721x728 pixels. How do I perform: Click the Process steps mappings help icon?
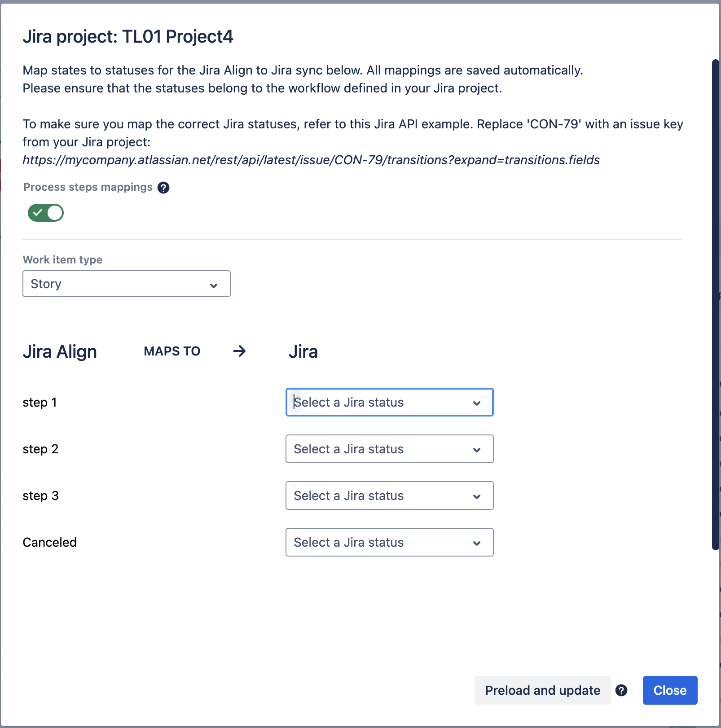164,188
